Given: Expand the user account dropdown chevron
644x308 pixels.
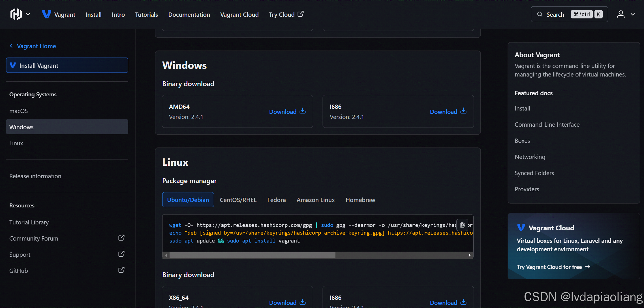Looking at the screenshot, I should point(633,14).
